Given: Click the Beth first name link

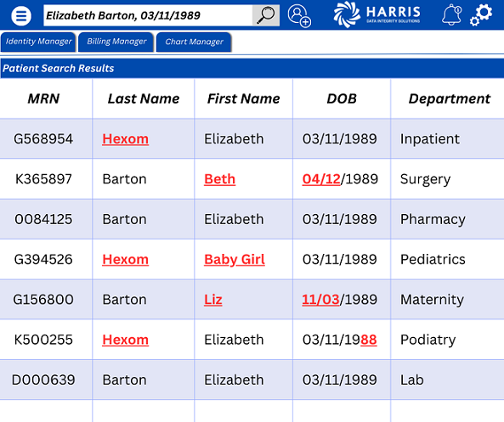Looking at the screenshot, I should 220,179.
